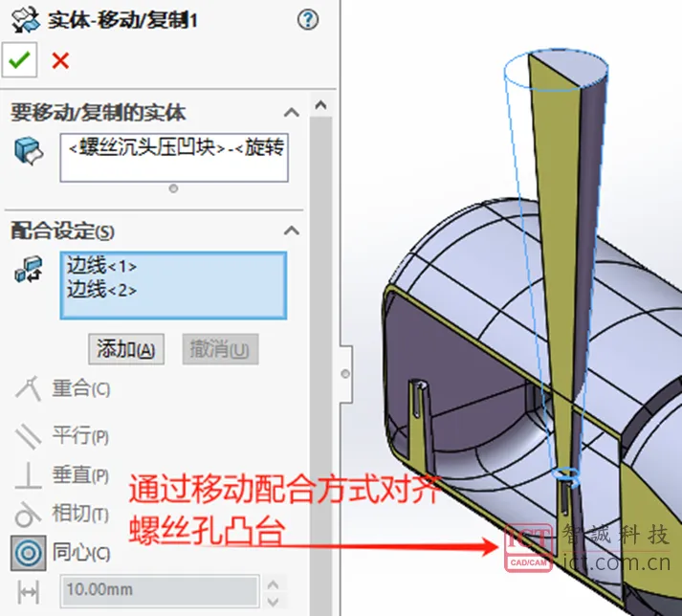Click the 10.00mm distance input field

pos(160,590)
